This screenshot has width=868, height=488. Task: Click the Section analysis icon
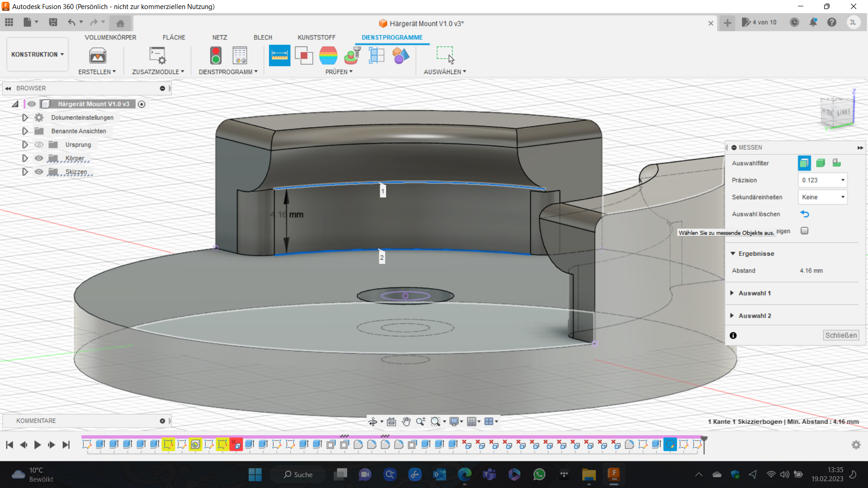coord(376,56)
